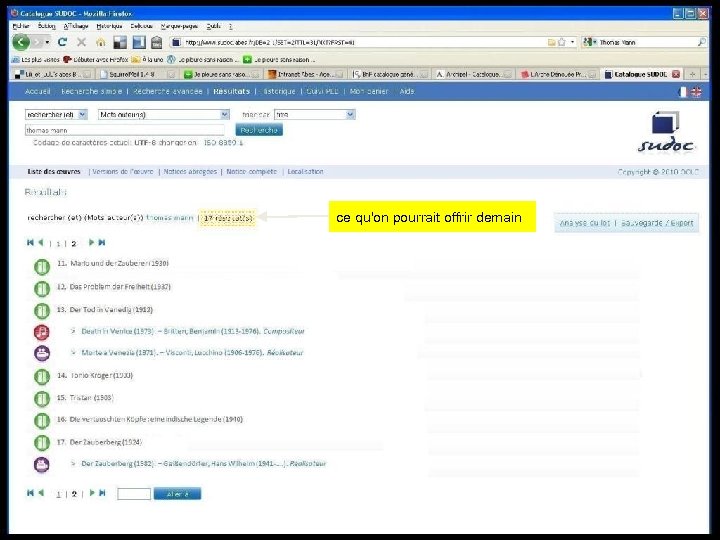The image size is (720, 540).
Task: Open the Affichage menu
Action: coord(76,26)
